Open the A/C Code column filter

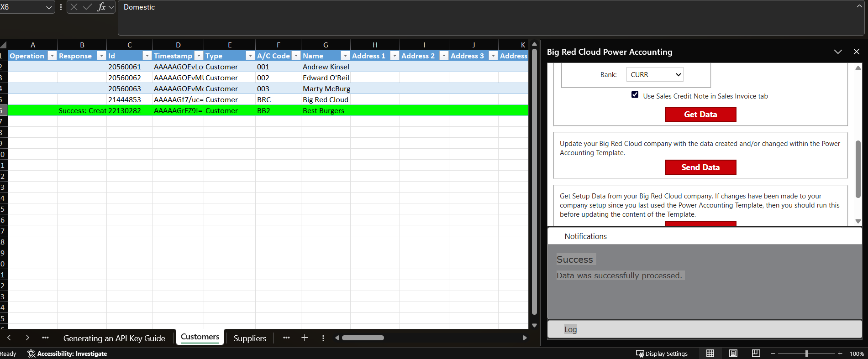coord(296,56)
